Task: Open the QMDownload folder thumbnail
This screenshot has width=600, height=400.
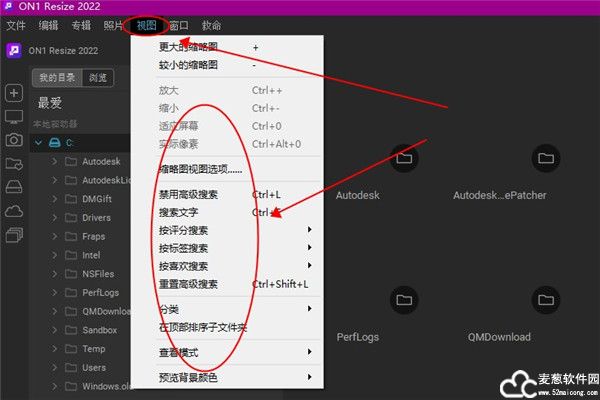Action: (546, 300)
